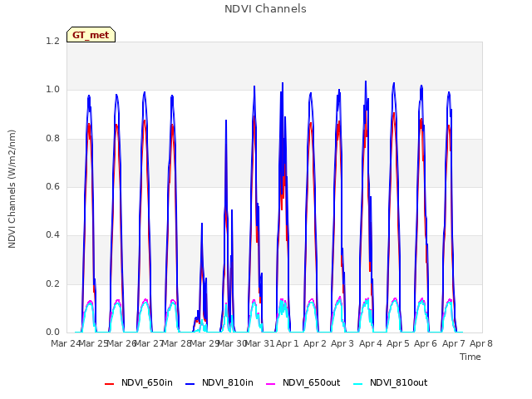Click the Apr 2 x-axis date label
The width and height of the screenshot is (532, 399).
(x=315, y=343)
